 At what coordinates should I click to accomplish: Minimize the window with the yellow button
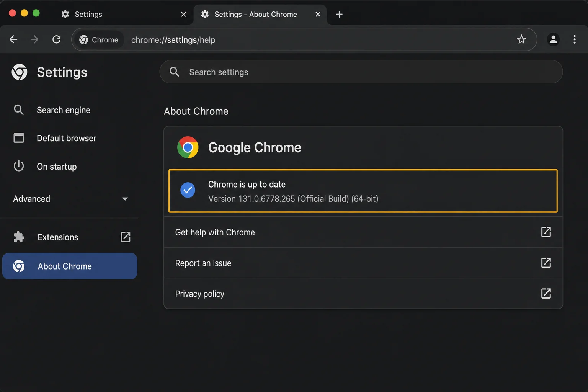[x=24, y=13]
